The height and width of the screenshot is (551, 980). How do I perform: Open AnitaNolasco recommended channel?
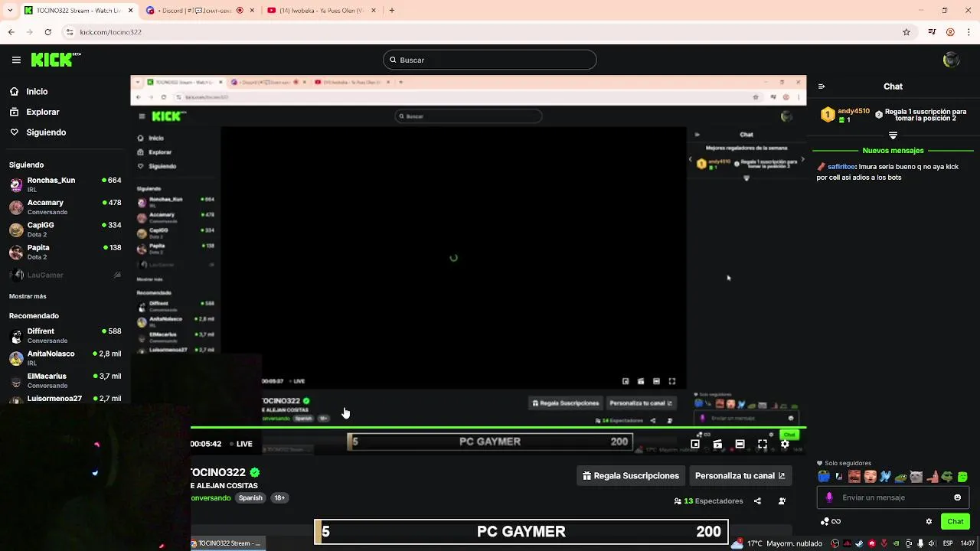(65, 358)
